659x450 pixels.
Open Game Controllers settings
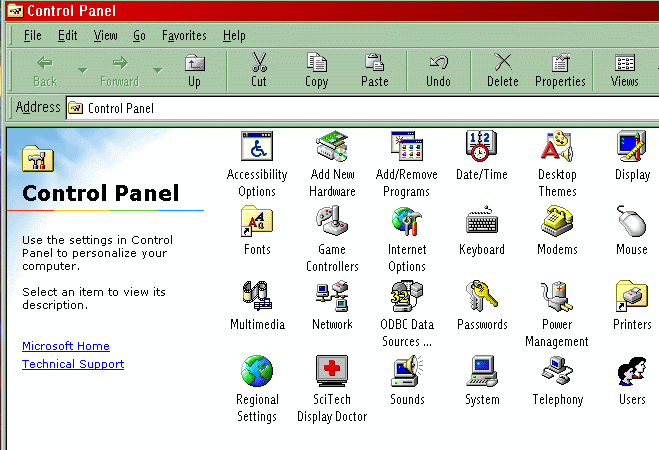pyautogui.click(x=332, y=223)
